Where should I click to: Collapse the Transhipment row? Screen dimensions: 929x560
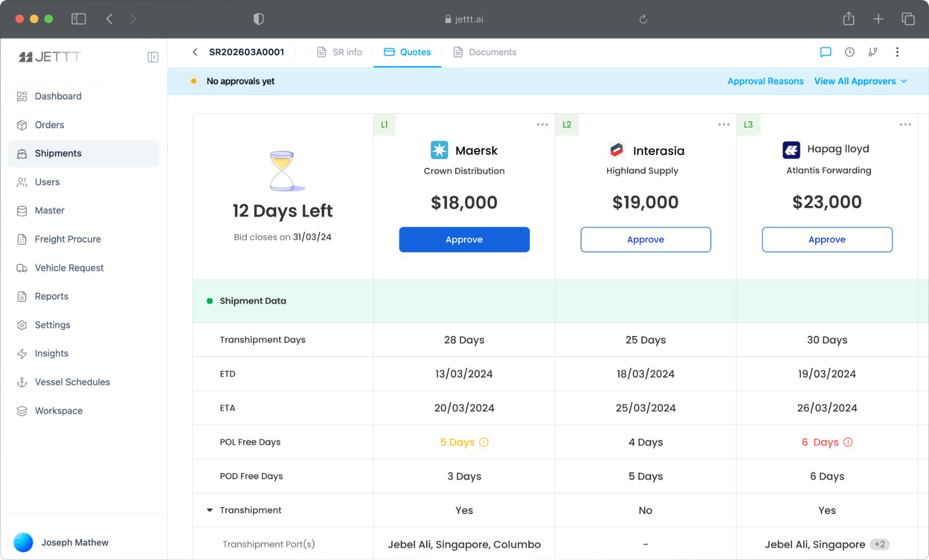(x=210, y=511)
